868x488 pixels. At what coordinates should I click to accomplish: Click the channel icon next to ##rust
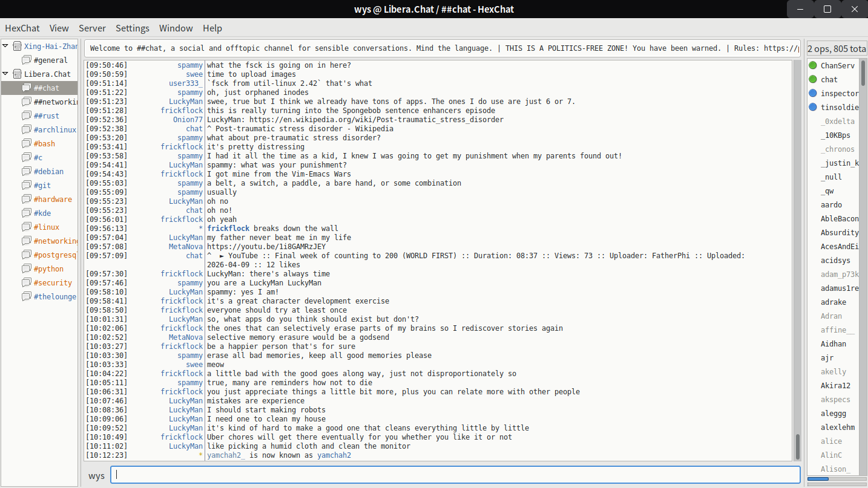pyautogui.click(x=26, y=115)
